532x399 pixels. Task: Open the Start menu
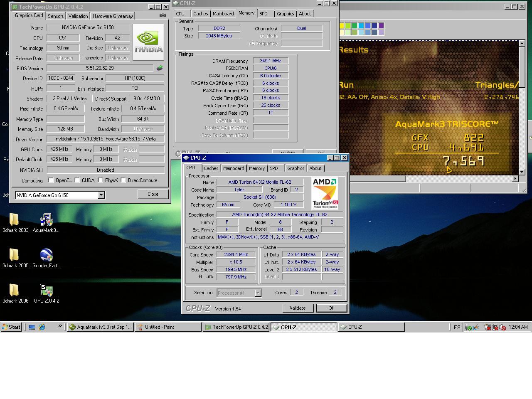(11, 327)
